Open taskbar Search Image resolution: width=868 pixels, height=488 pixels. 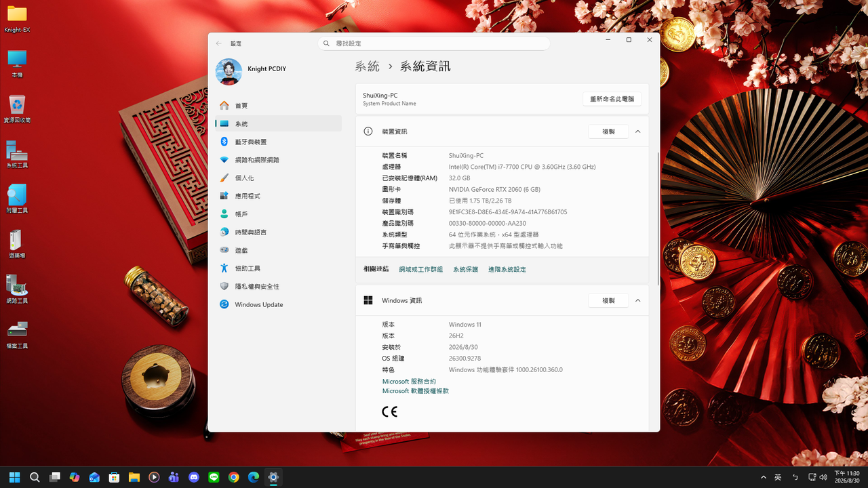pyautogui.click(x=35, y=477)
